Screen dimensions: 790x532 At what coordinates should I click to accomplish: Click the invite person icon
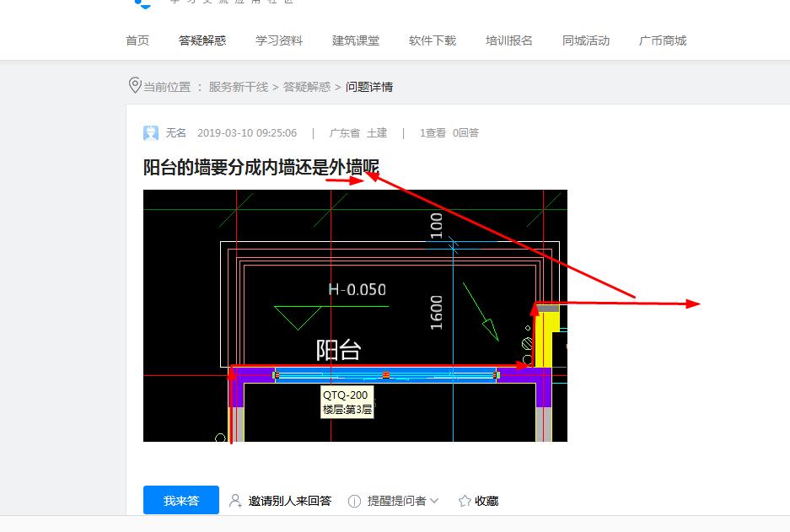pos(235,501)
